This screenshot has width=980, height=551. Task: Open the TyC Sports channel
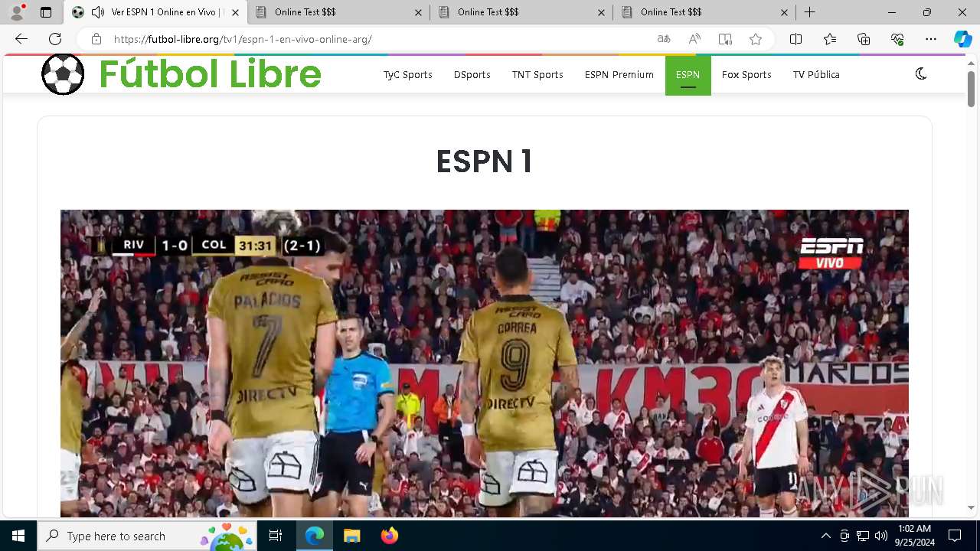click(408, 74)
